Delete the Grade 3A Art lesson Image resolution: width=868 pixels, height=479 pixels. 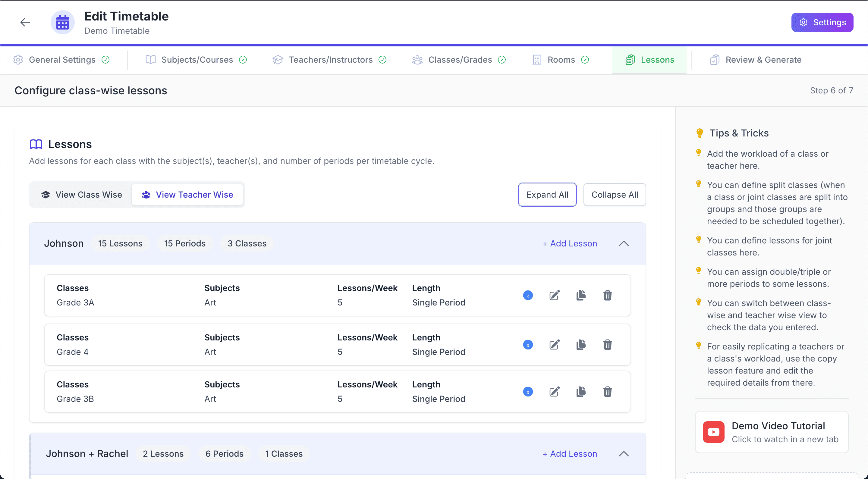coord(608,296)
